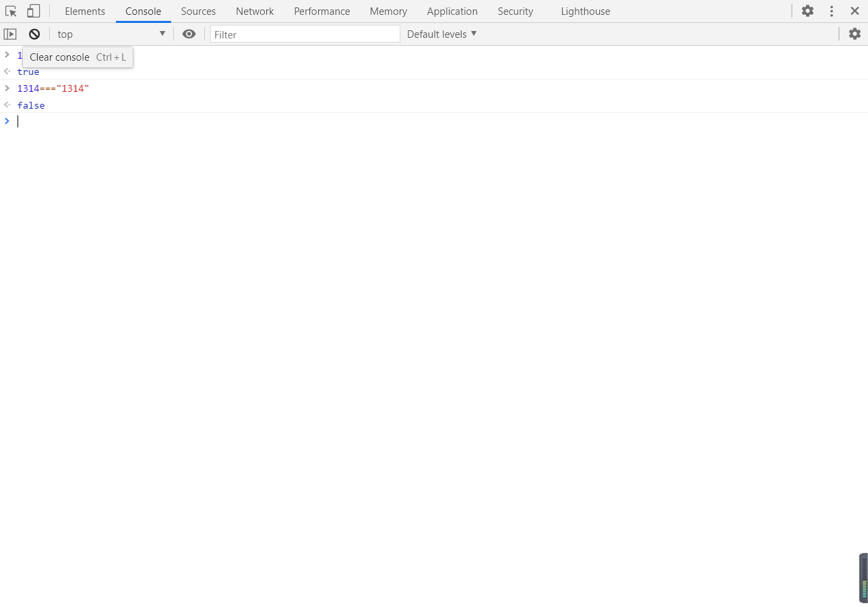
Task: Open DevTools settings gear in tab bar
Action: click(807, 11)
